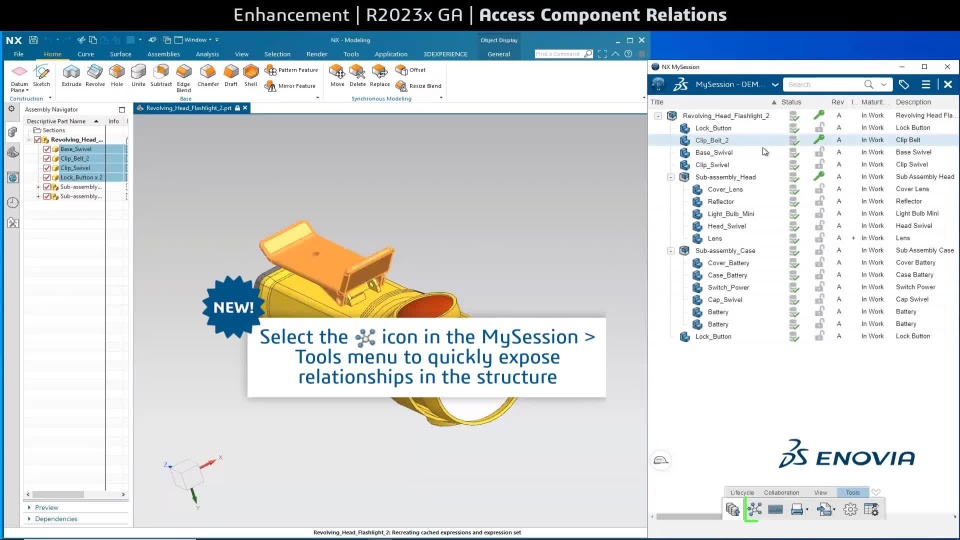Select Switch_Power row in MySession tree

click(804, 287)
